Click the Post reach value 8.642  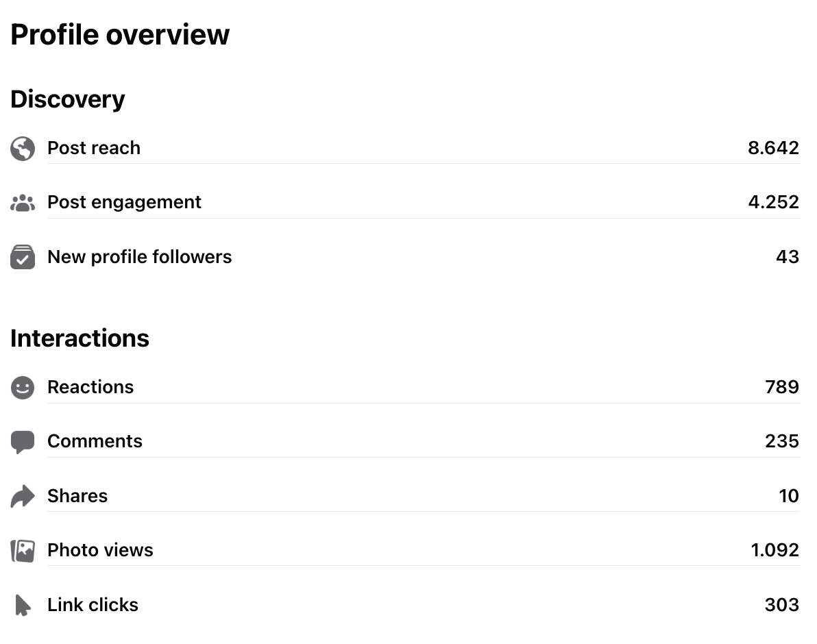click(x=773, y=148)
